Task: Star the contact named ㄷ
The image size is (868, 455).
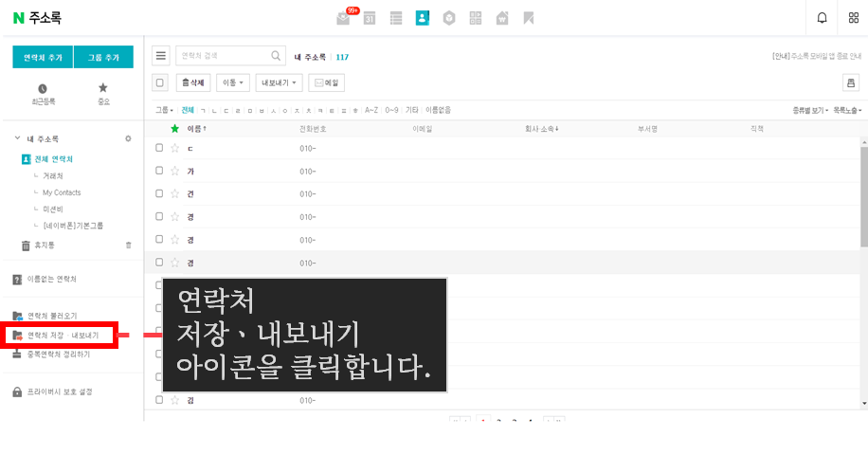Action: (x=175, y=148)
